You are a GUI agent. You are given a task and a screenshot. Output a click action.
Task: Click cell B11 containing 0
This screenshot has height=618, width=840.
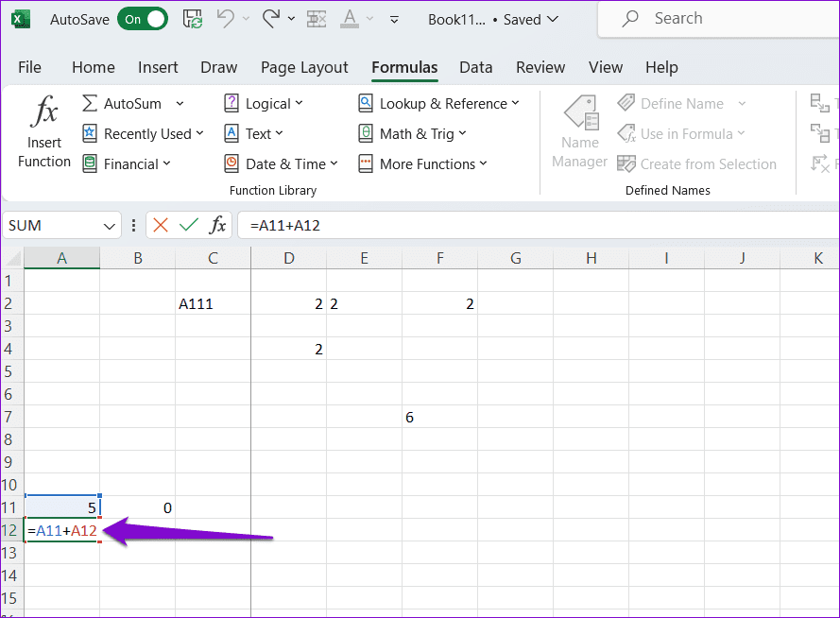[x=138, y=507]
